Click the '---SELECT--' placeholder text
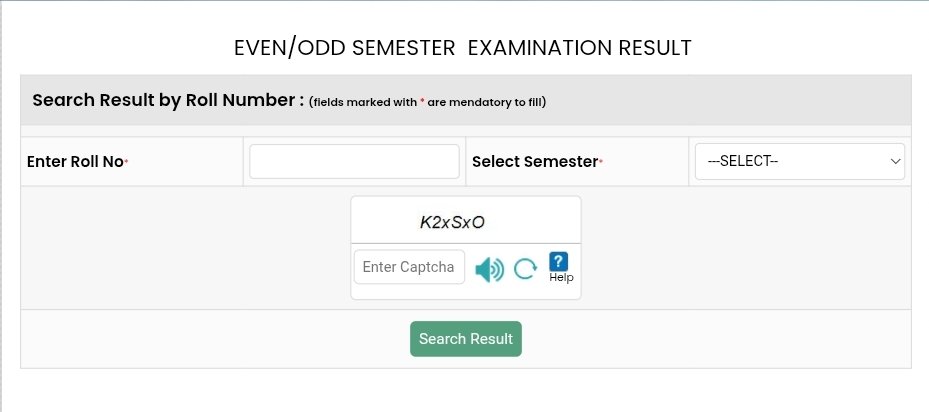 [742, 161]
